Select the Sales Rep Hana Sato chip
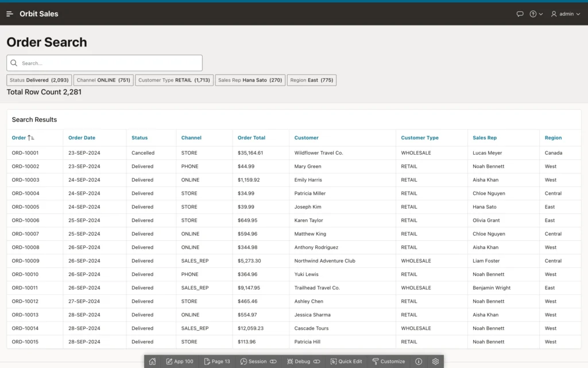The width and height of the screenshot is (588, 368). pos(250,80)
